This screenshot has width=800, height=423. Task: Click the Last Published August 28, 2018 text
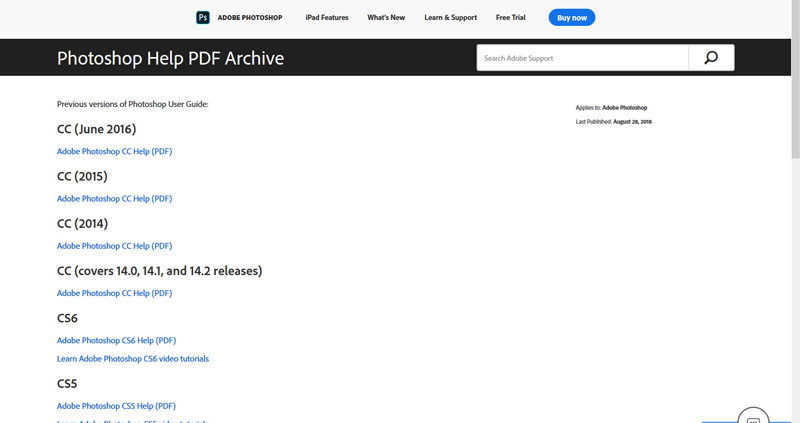pos(614,122)
